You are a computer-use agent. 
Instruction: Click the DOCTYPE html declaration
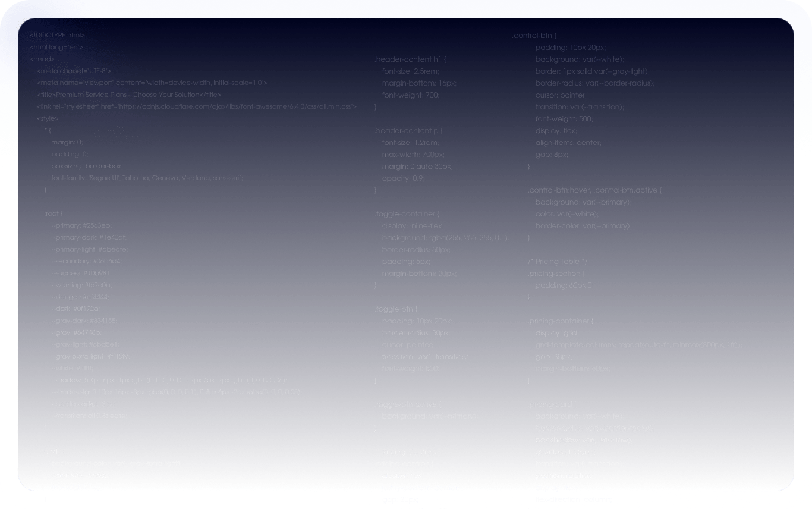click(x=57, y=36)
